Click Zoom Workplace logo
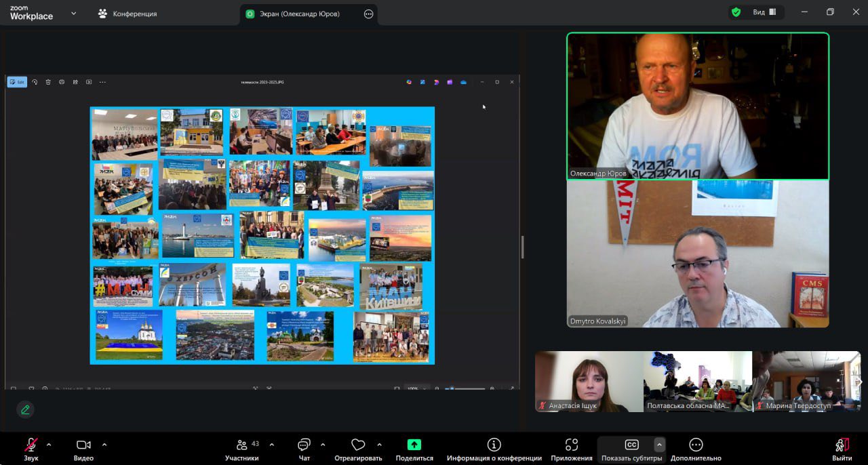This screenshot has width=868, height=465. (x=31, y=13)
